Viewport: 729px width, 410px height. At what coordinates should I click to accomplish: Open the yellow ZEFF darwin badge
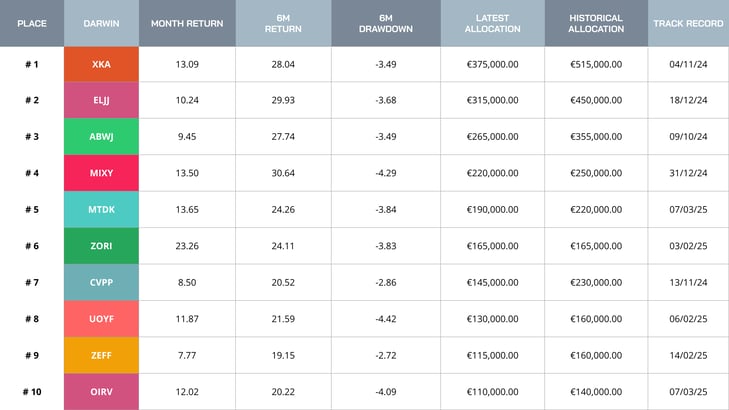pyautogui.click(x=101, y=355)
